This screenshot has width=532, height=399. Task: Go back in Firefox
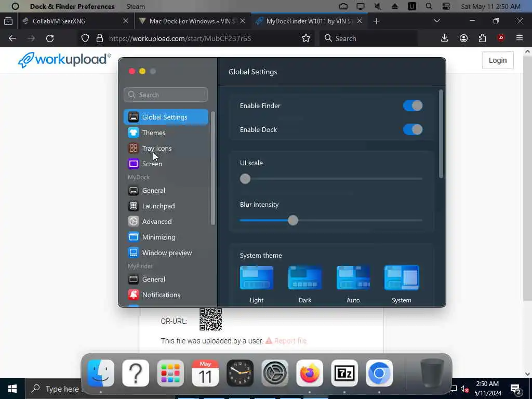click(x=12, y=38)
